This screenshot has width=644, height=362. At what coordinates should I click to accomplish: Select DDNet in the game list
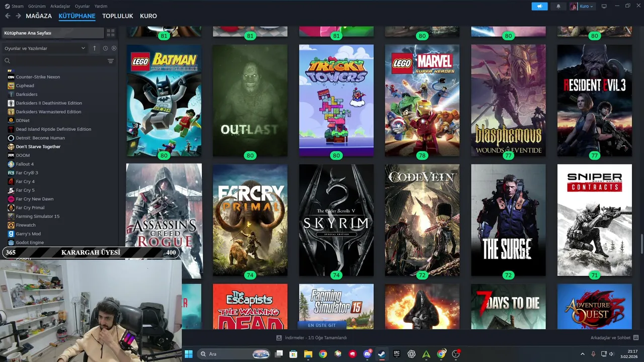point(23,121)
